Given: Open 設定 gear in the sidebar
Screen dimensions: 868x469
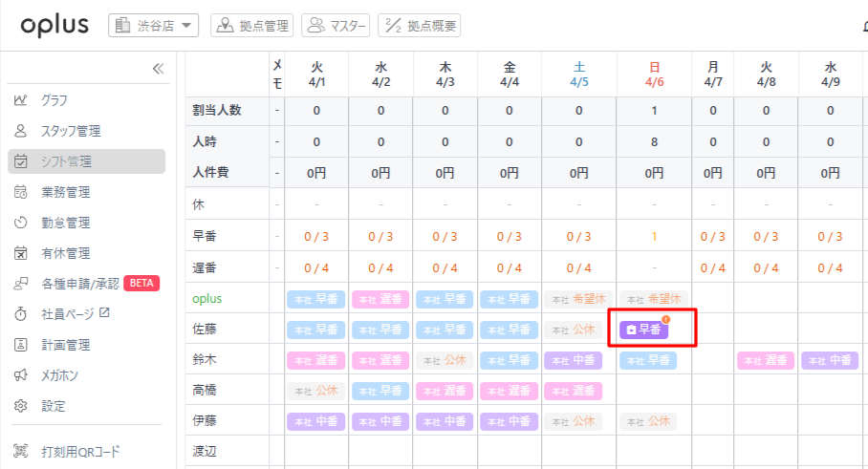Looking at the screenshot, I should [x=54, y=406].
